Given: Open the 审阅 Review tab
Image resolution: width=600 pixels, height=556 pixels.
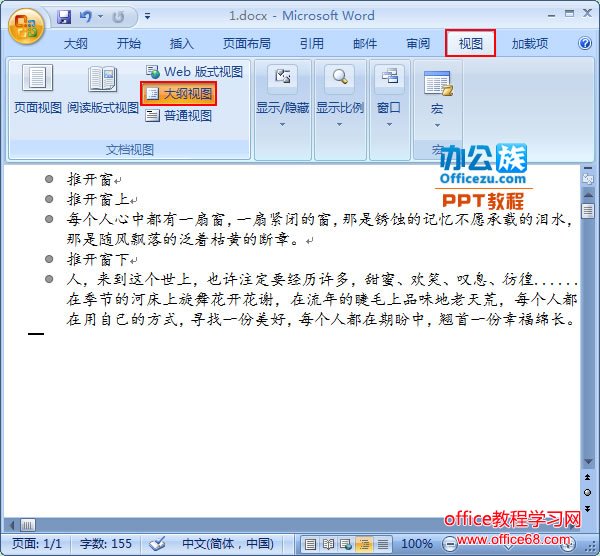Looking at the screenshot, I should point(418,43).
